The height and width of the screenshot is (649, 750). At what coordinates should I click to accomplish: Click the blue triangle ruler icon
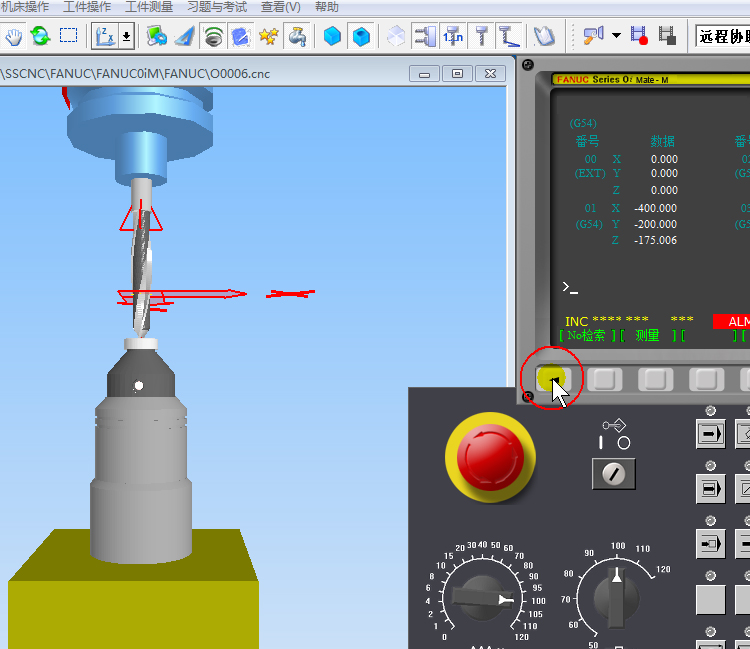[x=185, y=36]
